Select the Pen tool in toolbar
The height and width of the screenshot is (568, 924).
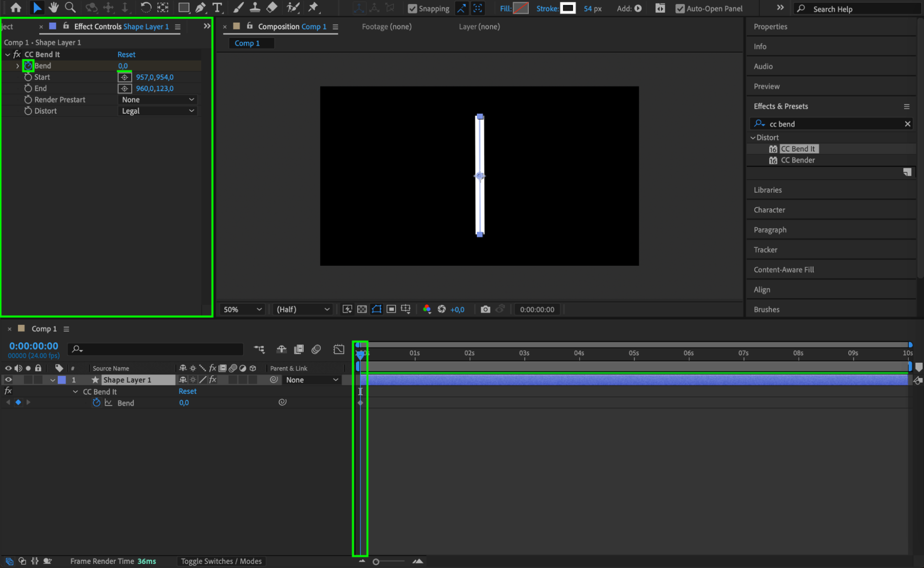pos(200,7)
